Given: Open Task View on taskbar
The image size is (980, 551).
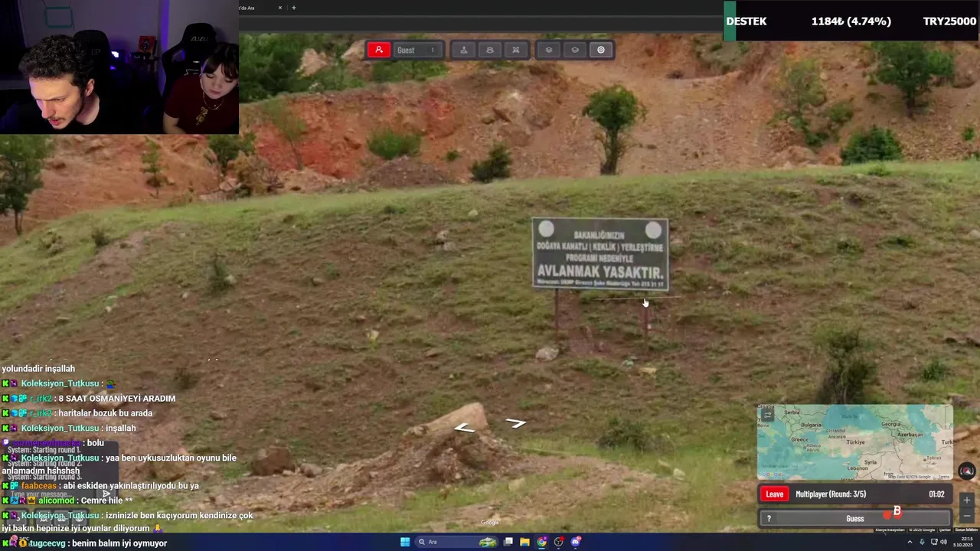Looking at the screenshot, I should [x=508, y=542].
